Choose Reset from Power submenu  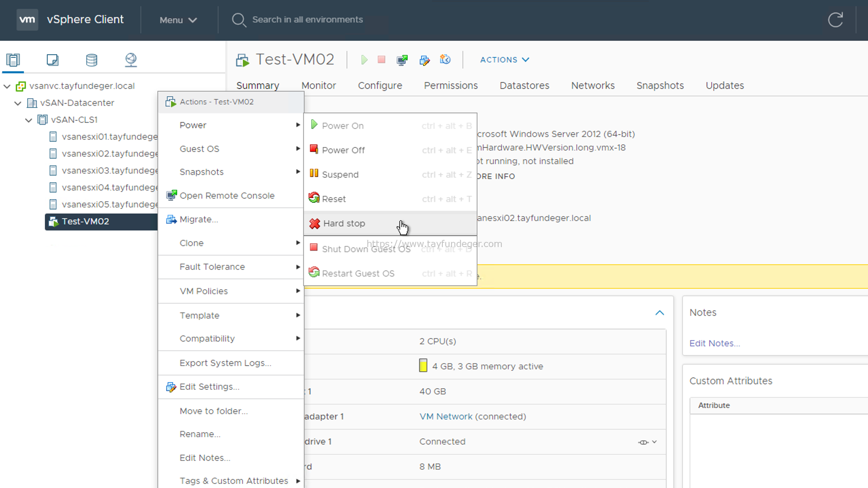pos(390,199)
